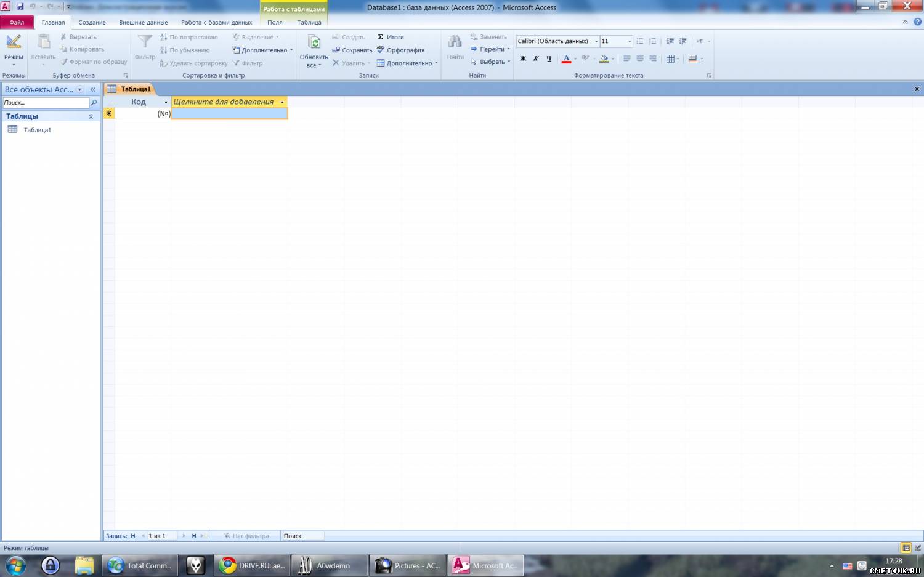Go to first record navigation arrow
The height and width of the screenshot is (577, 924).
pos(133,536)
